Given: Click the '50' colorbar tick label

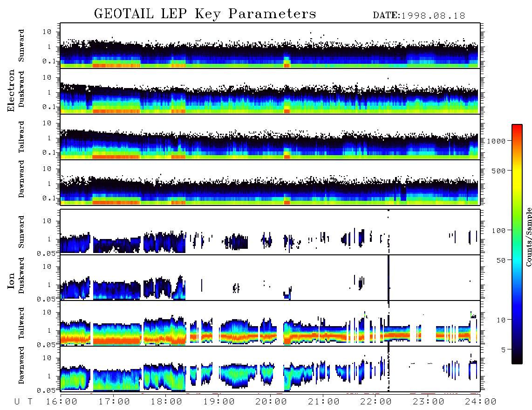Looking at the screenshot, I should coord(501,260).
